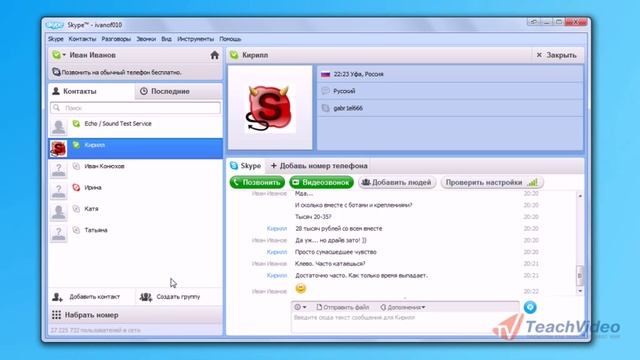Image resolution: width=640 pixels, height=360 pixels.
Task: Select the Катя contact
Action: coord(136,212)
